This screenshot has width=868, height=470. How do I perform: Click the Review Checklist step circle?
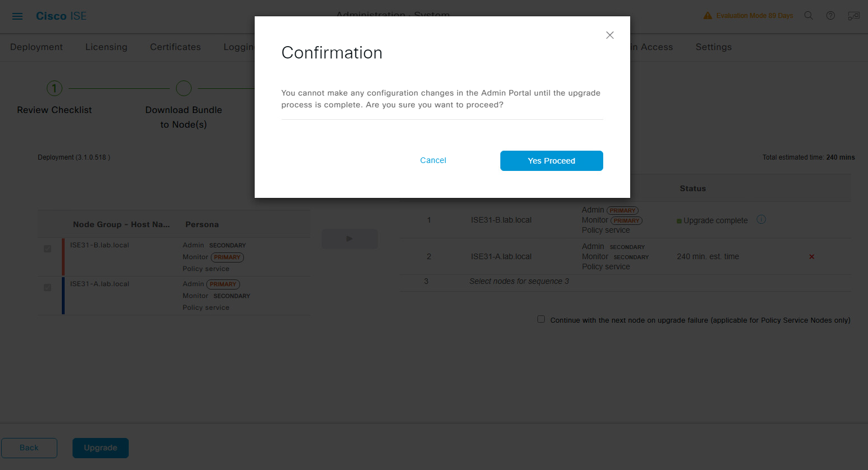click(x=55, y=88)
